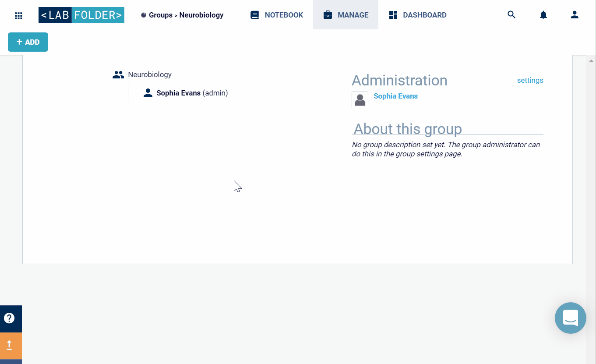Click the No group description text
Viewport: 596px width, 364px height.
[446, 149]
